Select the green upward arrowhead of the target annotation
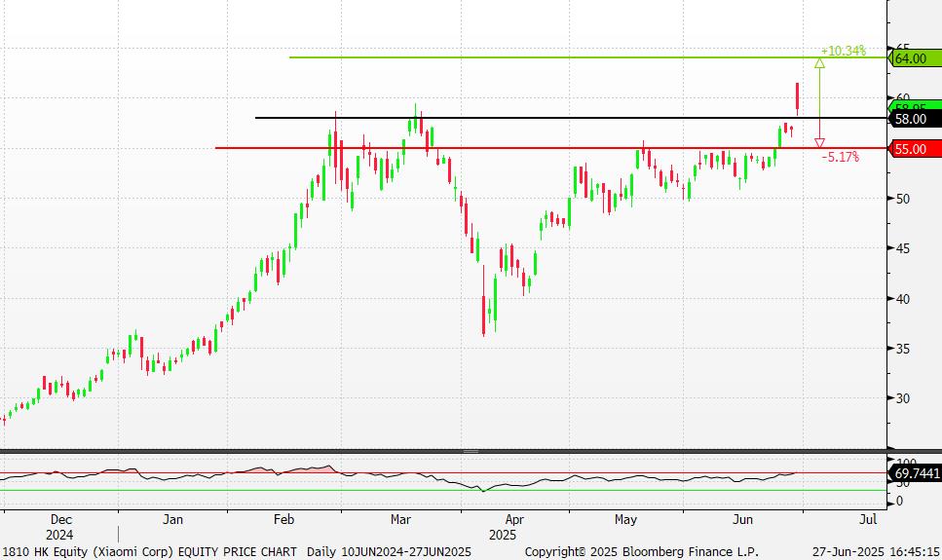The height and width of the screenshot is (560, 942). (x=819, y=63)
